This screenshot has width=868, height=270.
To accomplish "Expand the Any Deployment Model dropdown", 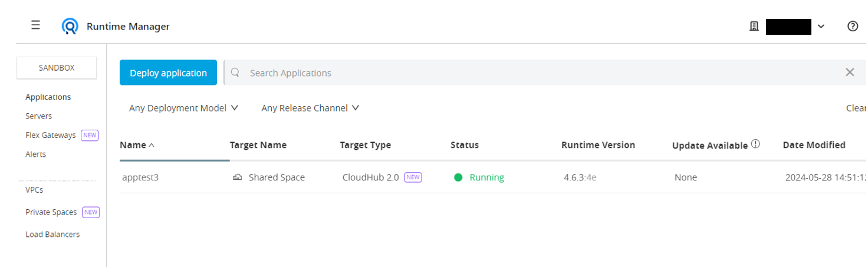I will [183, 108].
